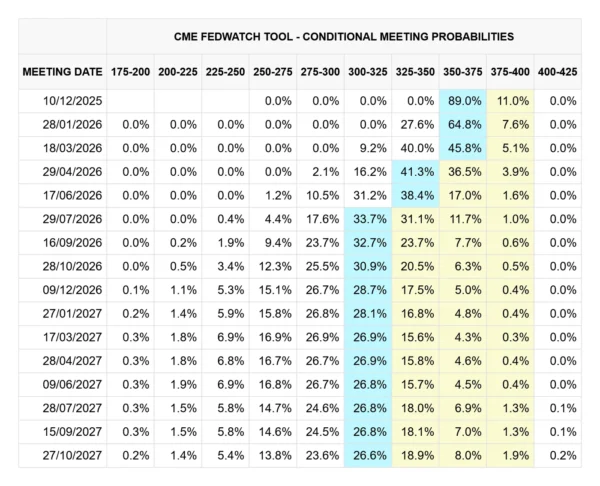
Task: Click the 175-200 column header
Action: (x=130, y=72)
